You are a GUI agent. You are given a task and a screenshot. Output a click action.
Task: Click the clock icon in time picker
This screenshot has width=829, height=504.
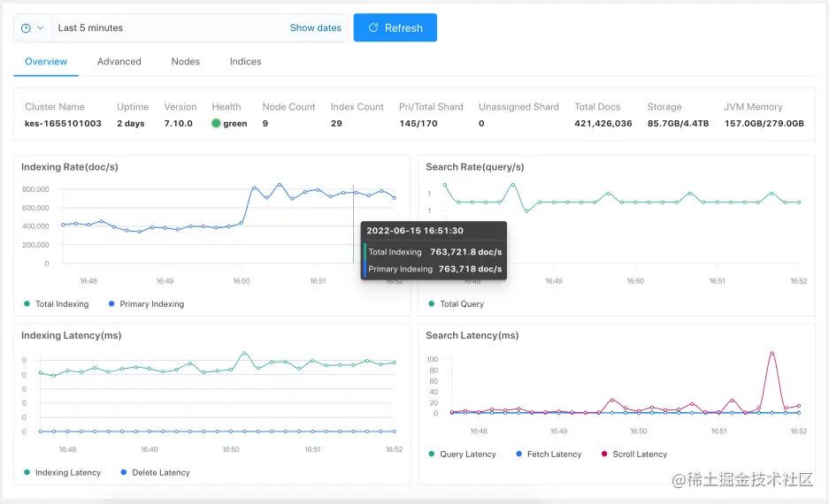tap(26, 28)
